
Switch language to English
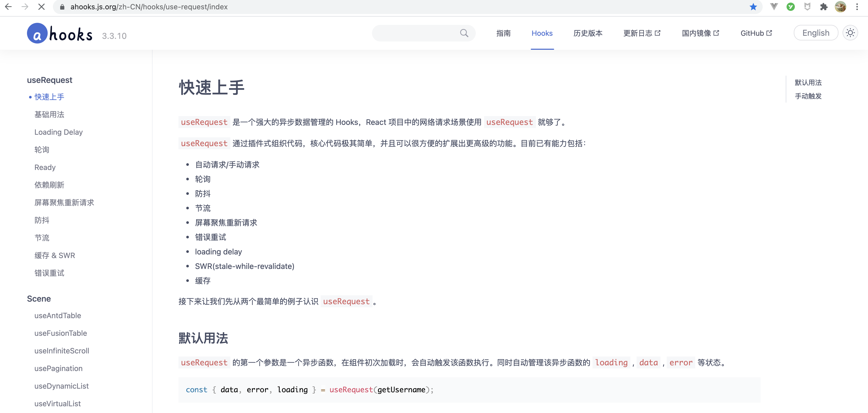point(815,33)
